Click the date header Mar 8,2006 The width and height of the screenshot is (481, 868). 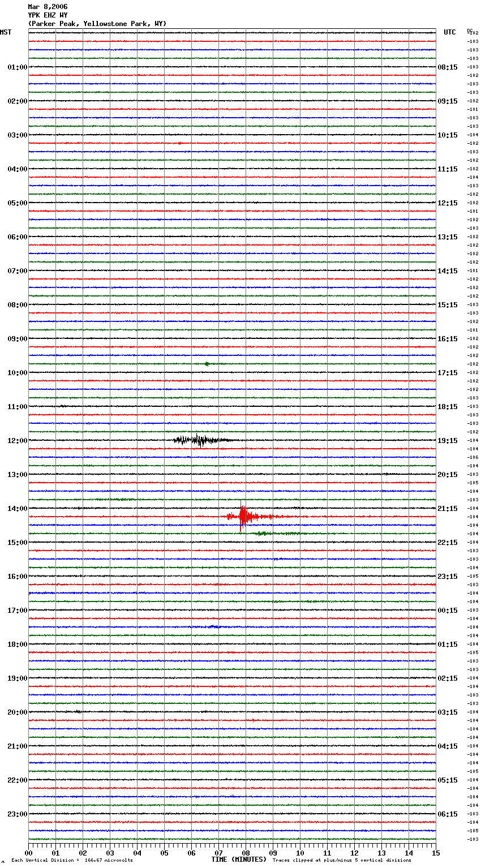[48, 7]
